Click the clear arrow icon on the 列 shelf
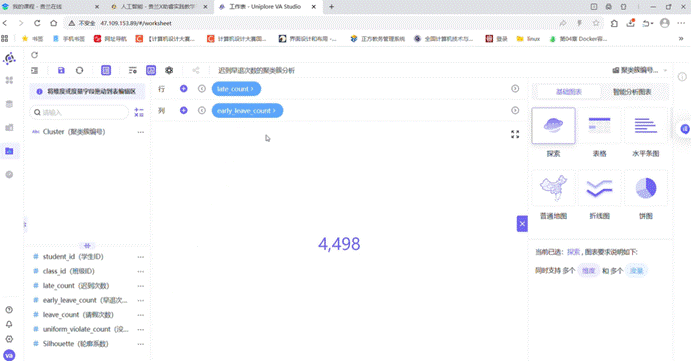 tap(202, 110)
